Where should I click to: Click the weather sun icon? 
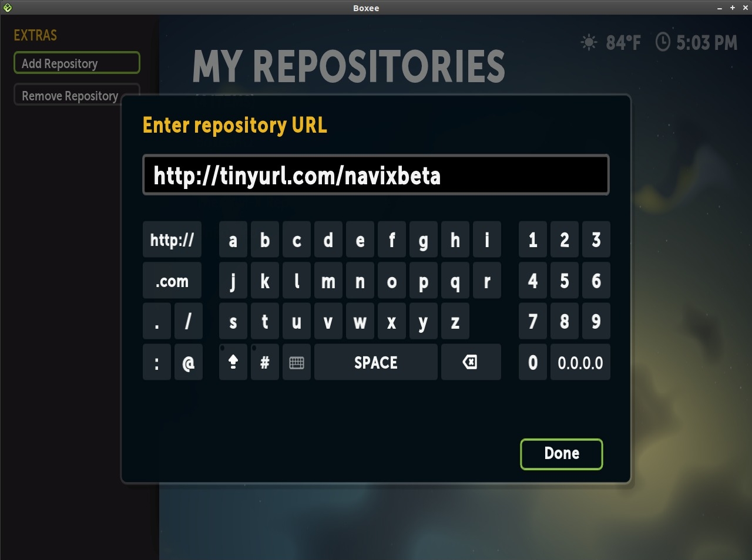[589, 42]
